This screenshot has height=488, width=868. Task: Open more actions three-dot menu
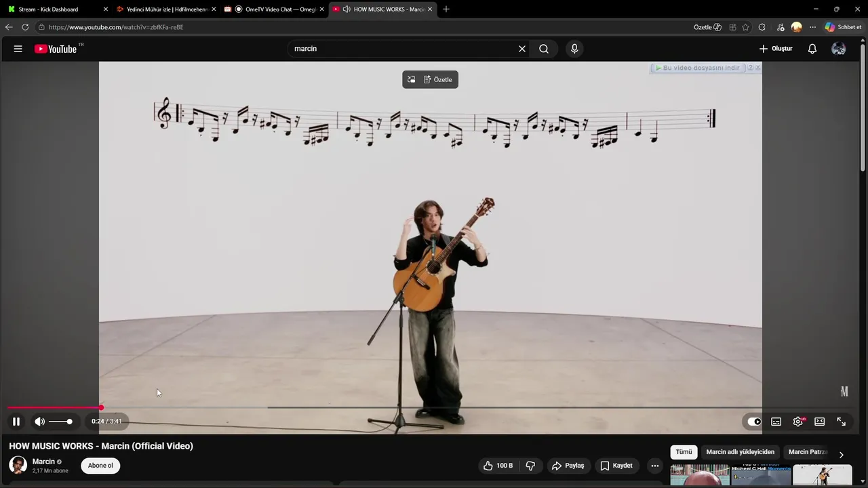(655, 466)
